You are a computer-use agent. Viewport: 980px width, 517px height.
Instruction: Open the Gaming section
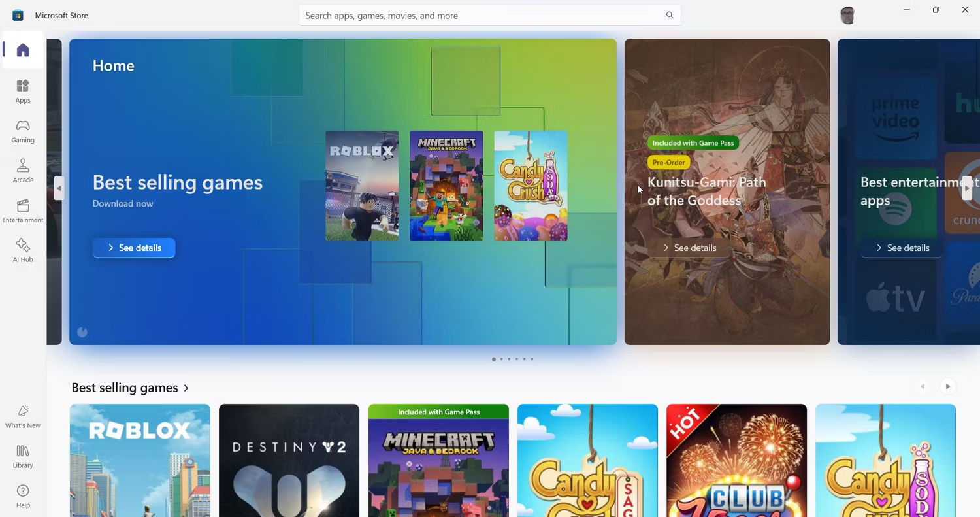pyautogui.click(x=23, y=131)
